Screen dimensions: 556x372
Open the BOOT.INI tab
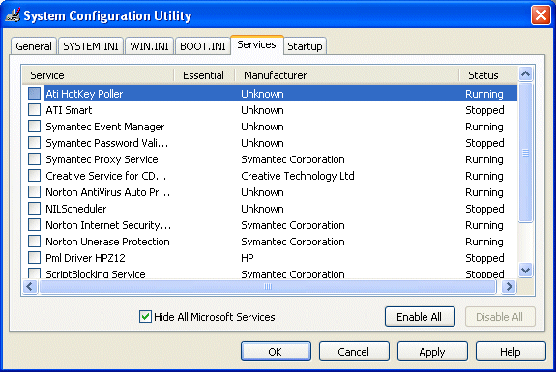tap(202, 46)
